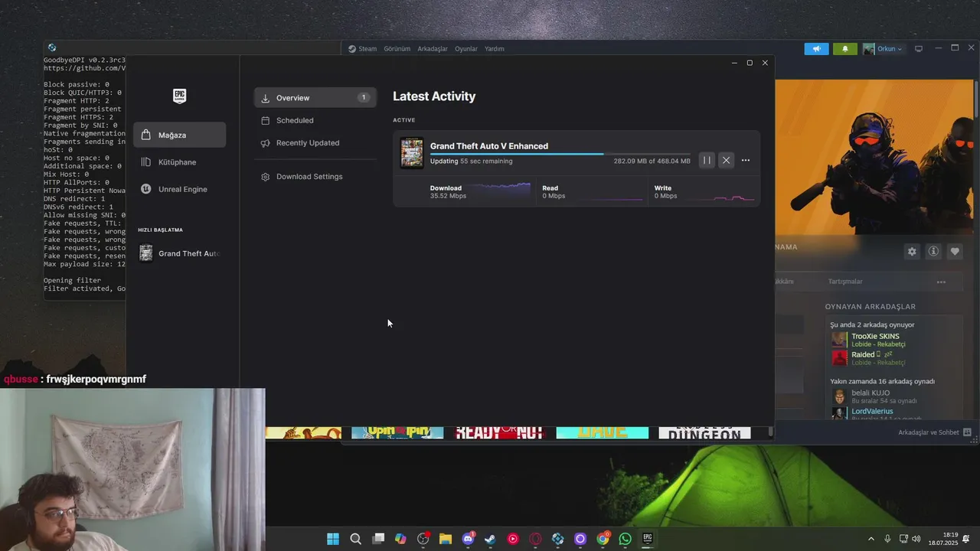Image resolution: width=980 pixels, height=551 pixels.
Task: Open the Tartışmalar tab in Steam
Action: pyautogui.click(x=845, y=282)
